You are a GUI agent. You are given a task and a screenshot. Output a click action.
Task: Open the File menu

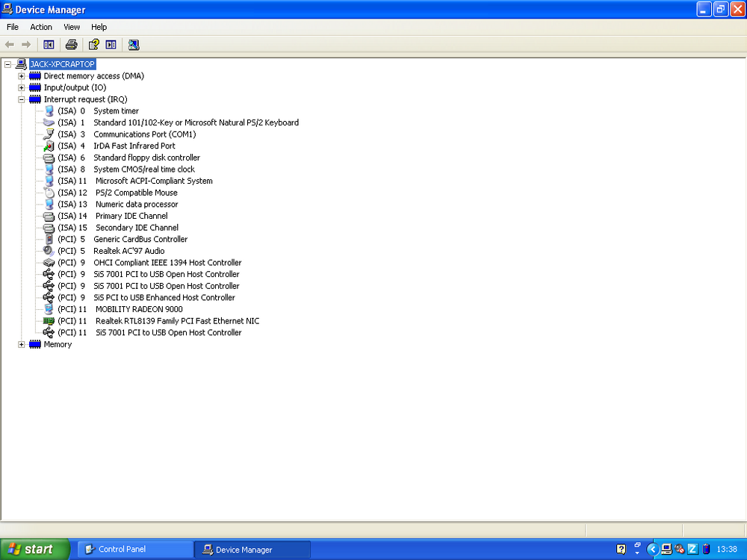click(x=13, y=27)
